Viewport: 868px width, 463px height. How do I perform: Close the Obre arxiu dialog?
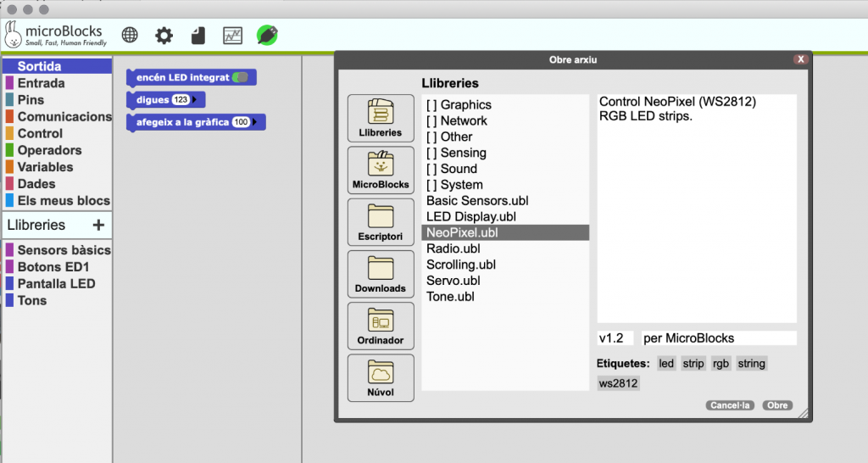[800, 59]
